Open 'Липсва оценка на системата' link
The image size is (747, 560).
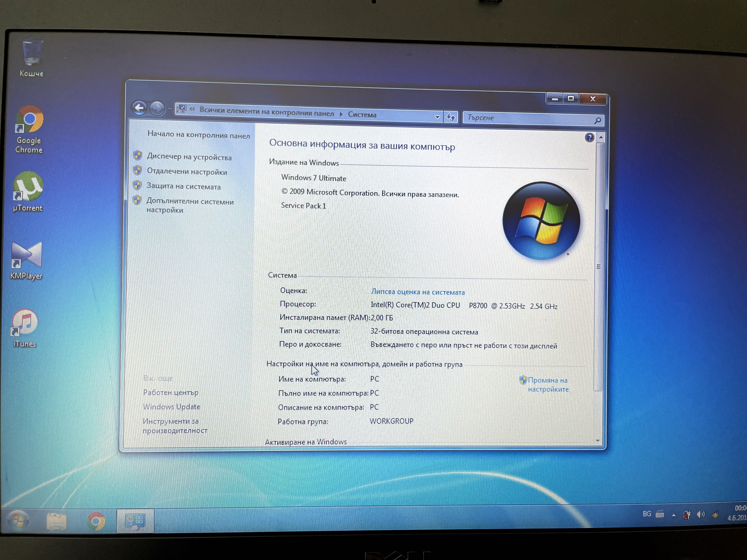pos(418,292)
